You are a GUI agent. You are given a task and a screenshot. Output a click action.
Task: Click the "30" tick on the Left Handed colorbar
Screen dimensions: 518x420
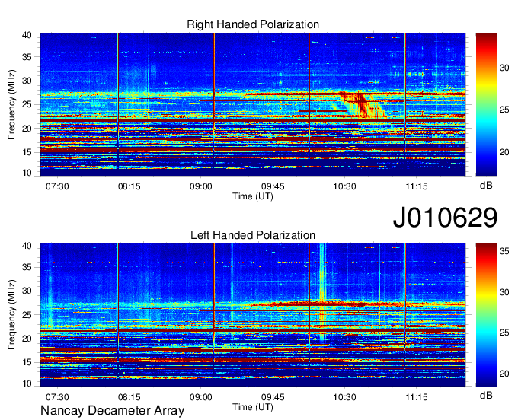point(504,292)
